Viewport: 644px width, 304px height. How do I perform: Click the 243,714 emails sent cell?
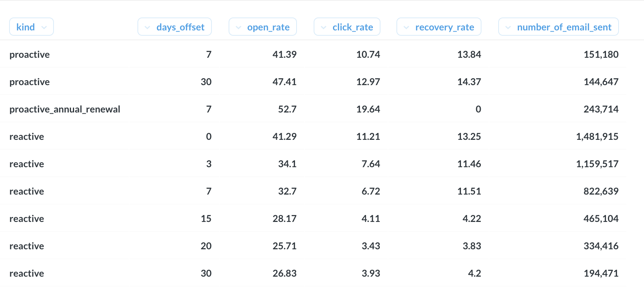601,109
